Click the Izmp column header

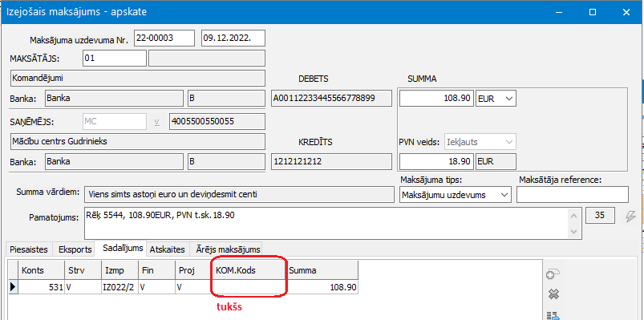pos(119,271)
